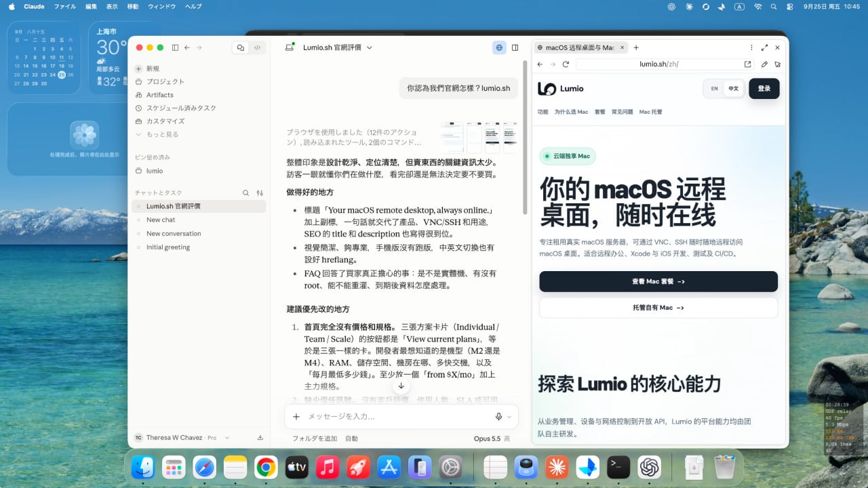Click the download icon beside account
Screen dimensions: 868x488
[x=260, y=438]
